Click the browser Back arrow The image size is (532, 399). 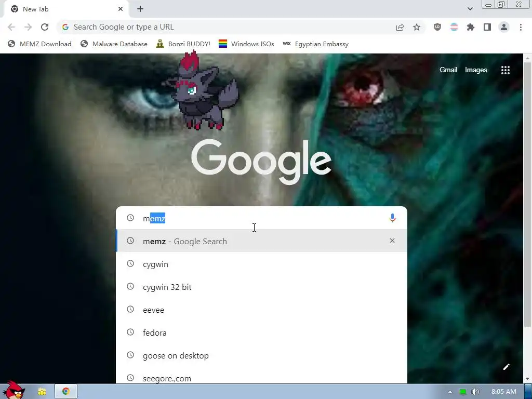(11, 27)
